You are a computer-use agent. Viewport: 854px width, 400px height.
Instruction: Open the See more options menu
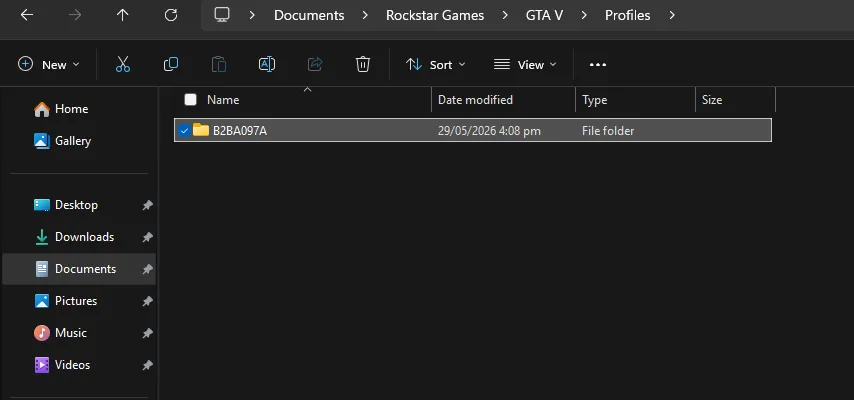[x=597, y=65]
